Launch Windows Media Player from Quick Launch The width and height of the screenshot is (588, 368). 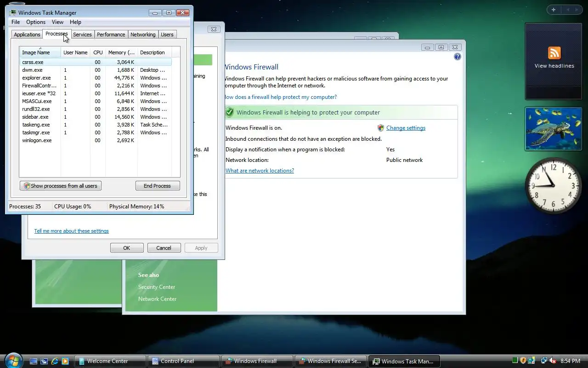point(65,361)
